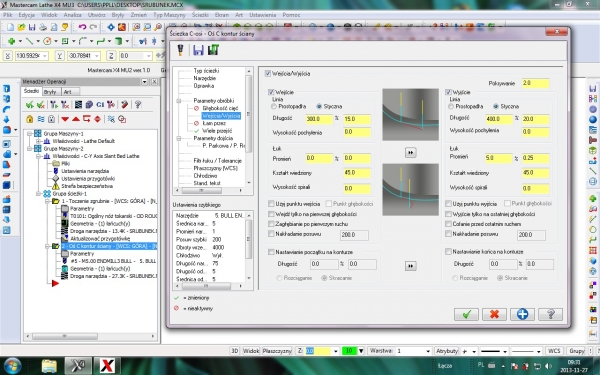
Task: Open File Explorer from the taskbar
Action: [x=49, y=366]
